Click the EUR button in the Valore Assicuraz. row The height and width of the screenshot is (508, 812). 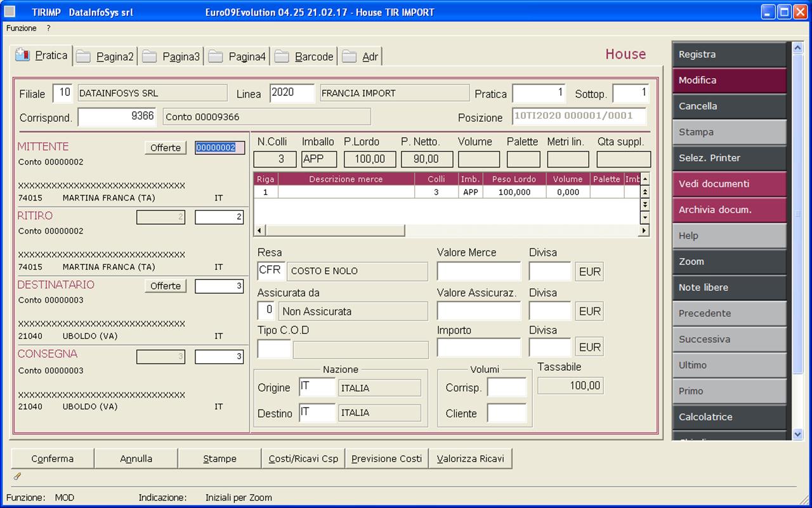click(590, 312)
